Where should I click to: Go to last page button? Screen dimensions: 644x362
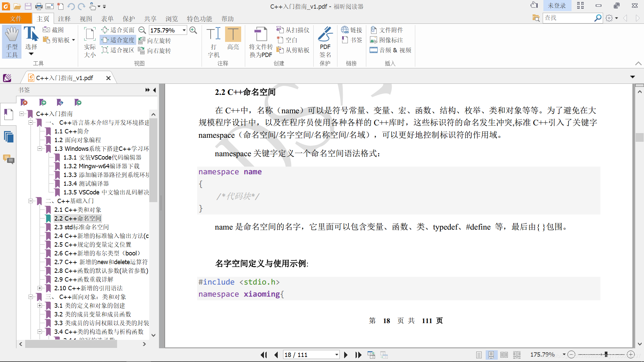click(x=358, y=355)
